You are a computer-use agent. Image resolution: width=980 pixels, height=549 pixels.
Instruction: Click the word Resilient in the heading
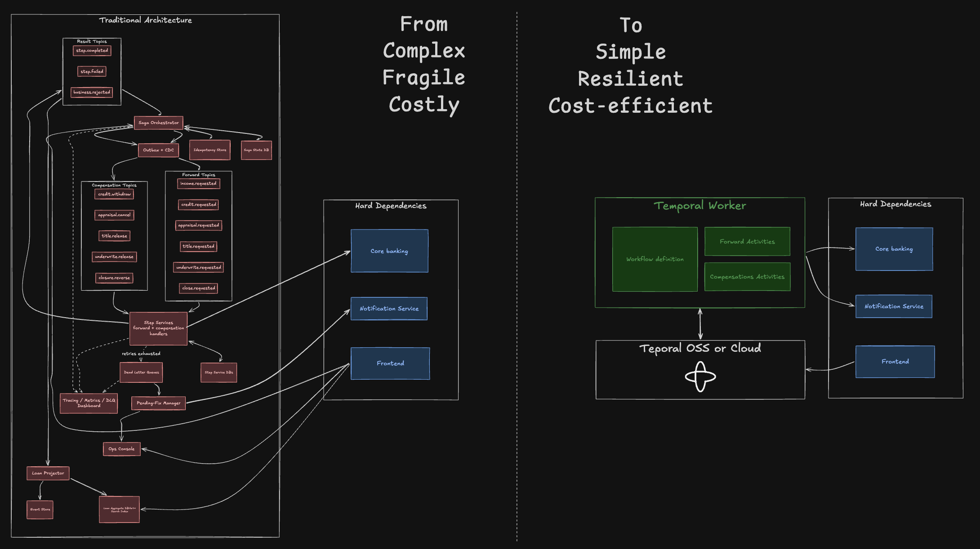(630, 79)
